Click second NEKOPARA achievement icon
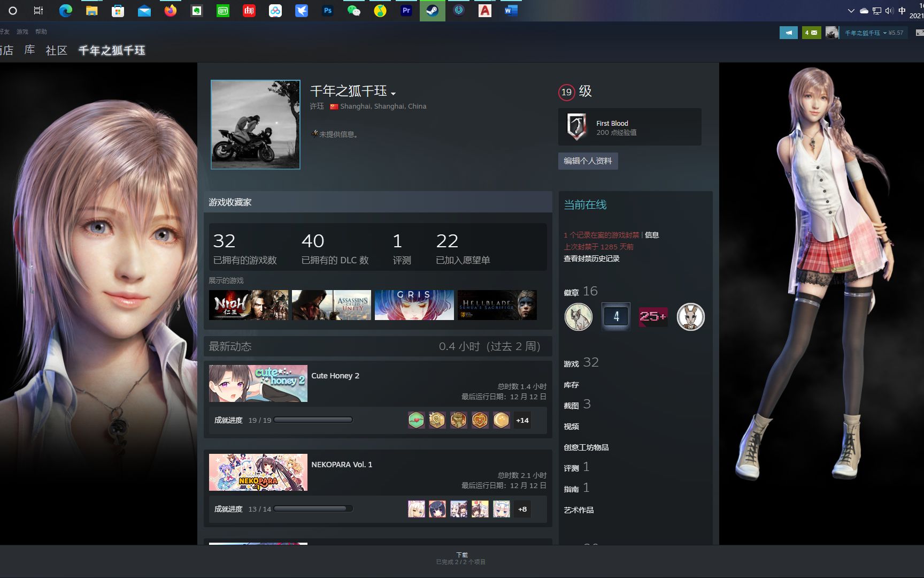This screenshot has width=924, height=578. [x=437, y=509]
